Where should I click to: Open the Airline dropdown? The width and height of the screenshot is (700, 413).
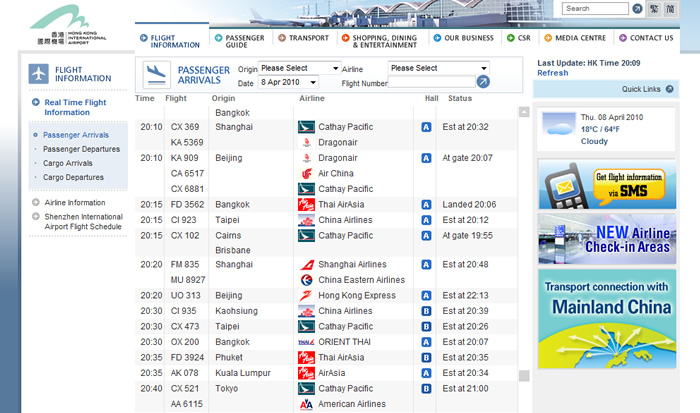[439, 68]
